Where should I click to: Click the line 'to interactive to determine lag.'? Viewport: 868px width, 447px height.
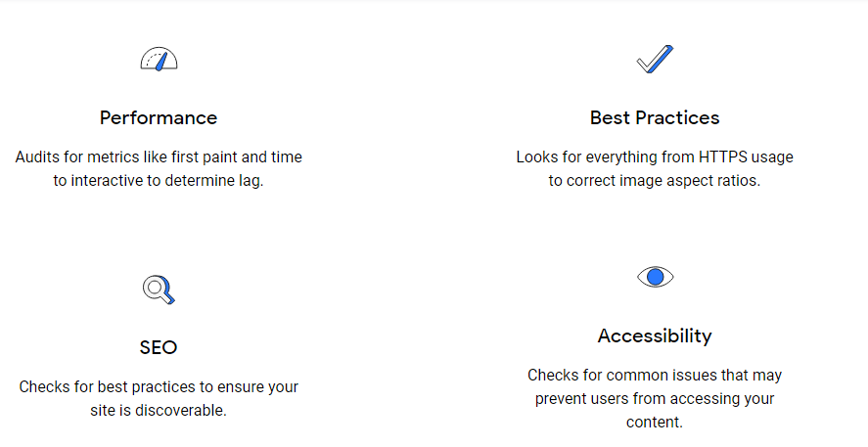[x=159, y=181]
